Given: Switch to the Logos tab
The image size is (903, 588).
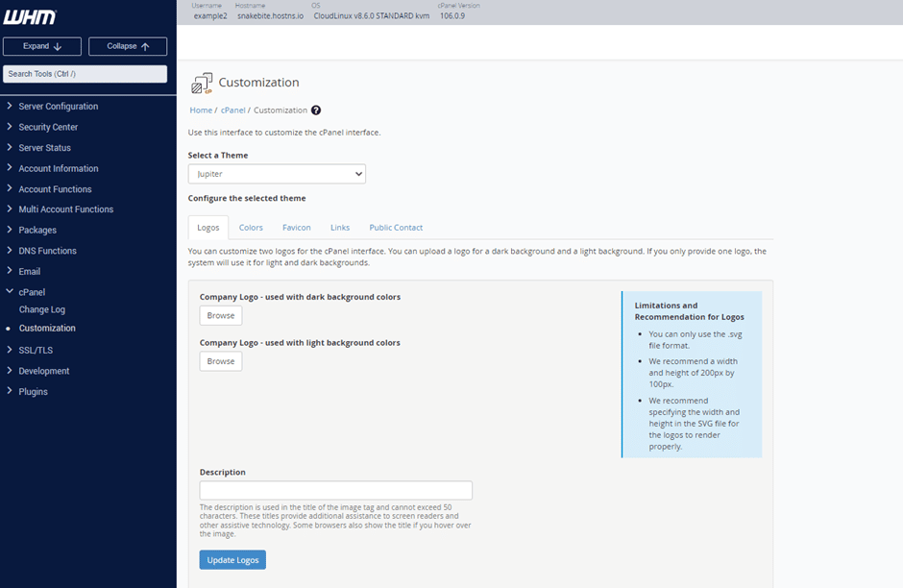Looking at the screenshot, I should 207,228.
